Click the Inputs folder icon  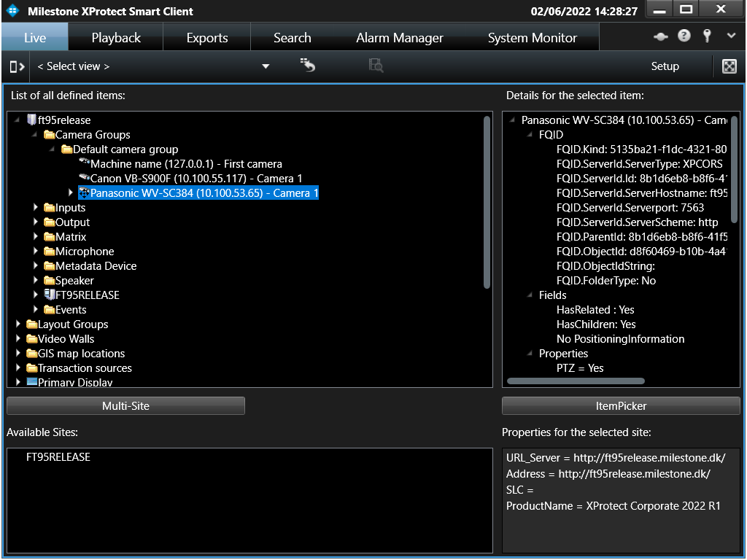(49, 208)
